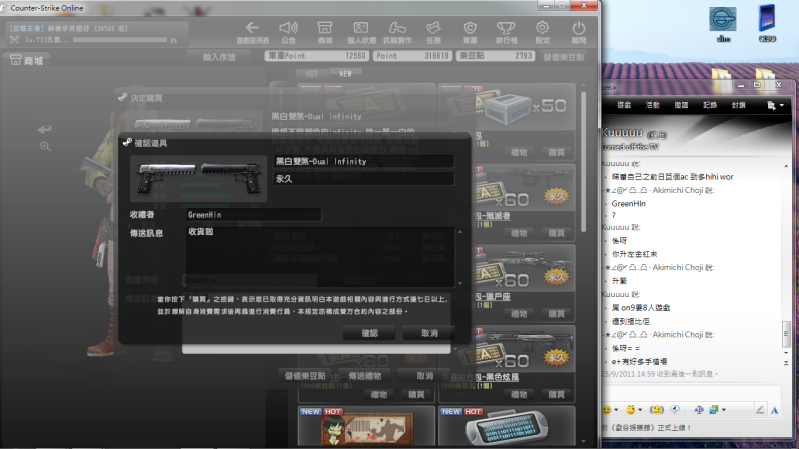Click the 樂豆點 2793 balance field

pos(495,56)
